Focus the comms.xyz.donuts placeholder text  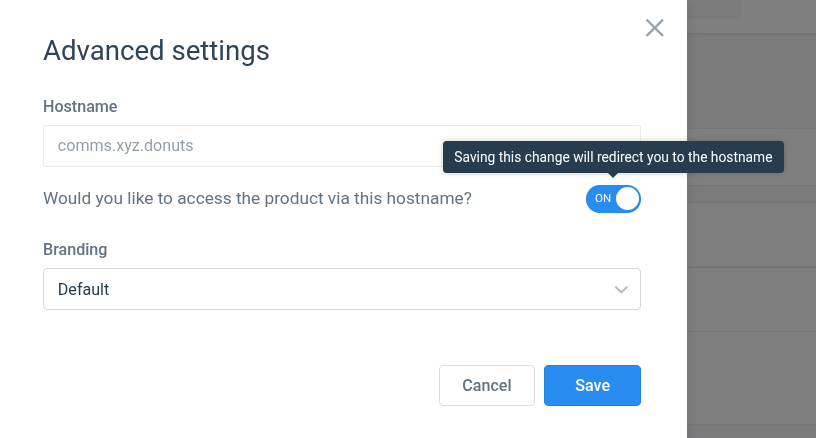coord(125,146)
